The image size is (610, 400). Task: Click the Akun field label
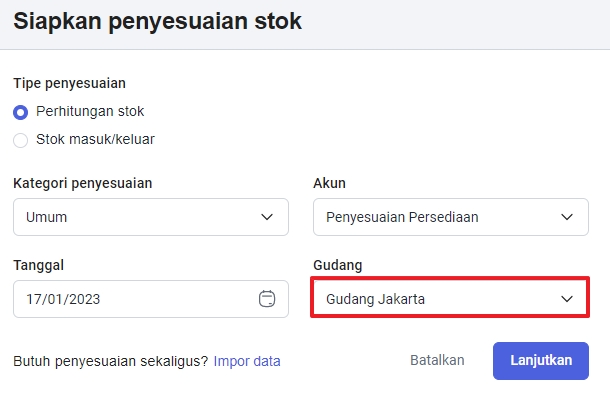click(329, 183)
